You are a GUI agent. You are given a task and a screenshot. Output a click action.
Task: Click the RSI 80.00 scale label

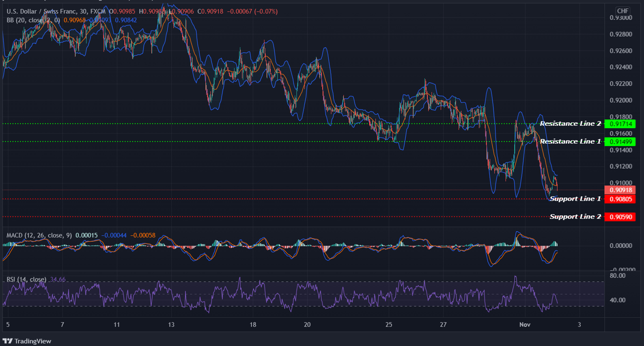(618, 275)
